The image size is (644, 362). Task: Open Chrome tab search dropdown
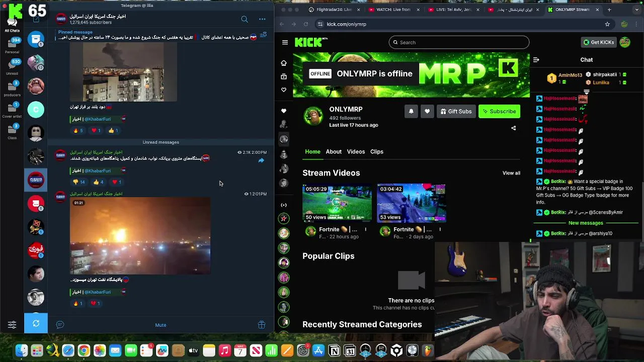[x=637, y=10]
